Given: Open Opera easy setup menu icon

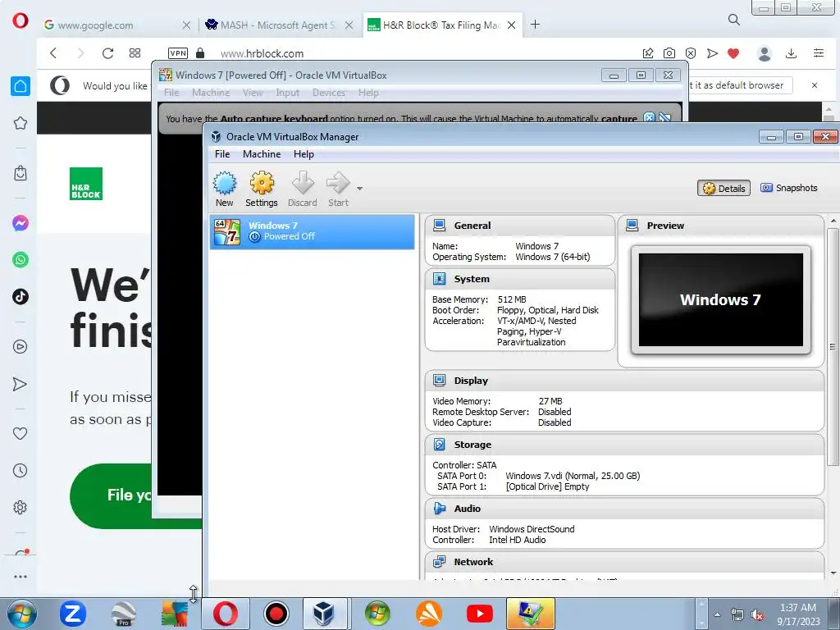Looking at the screenshot, I should (x=818, y=53).
